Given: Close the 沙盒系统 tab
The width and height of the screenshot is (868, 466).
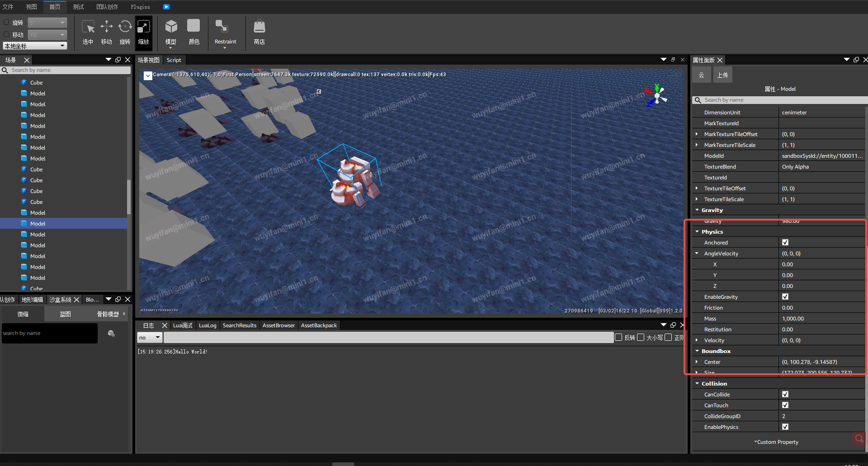Looking at the screenshot, I should (x=76, y=300).
